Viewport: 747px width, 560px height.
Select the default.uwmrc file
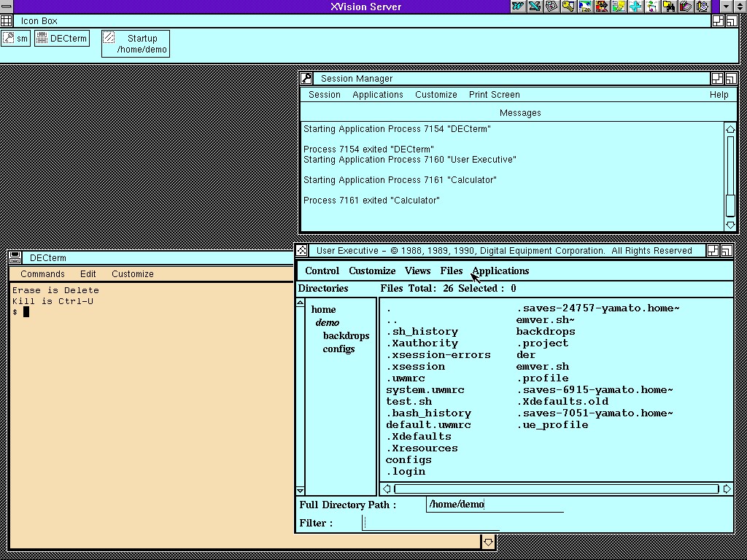click(428, 425)
